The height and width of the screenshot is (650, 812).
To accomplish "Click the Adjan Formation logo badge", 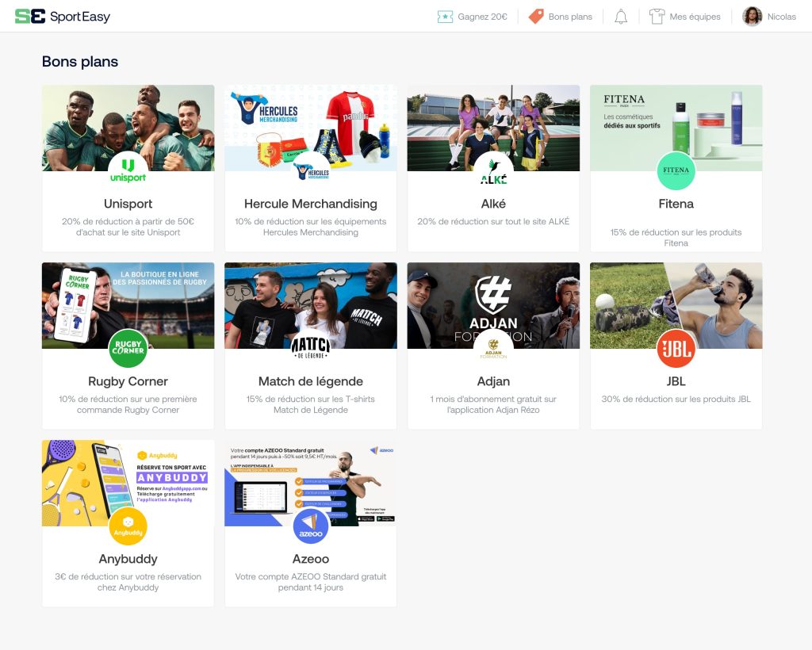I will (x=493, y=348).
